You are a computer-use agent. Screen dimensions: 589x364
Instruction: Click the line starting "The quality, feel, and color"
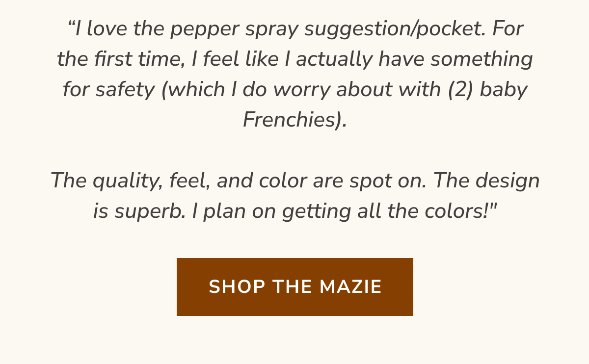pos(295,182)
